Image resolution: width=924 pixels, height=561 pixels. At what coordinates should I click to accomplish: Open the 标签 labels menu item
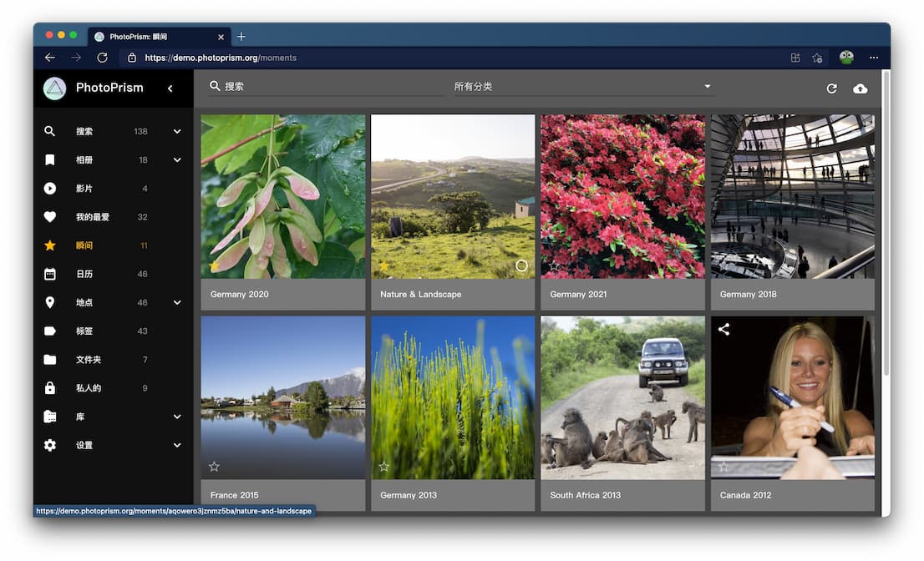[x=84, y=331]
